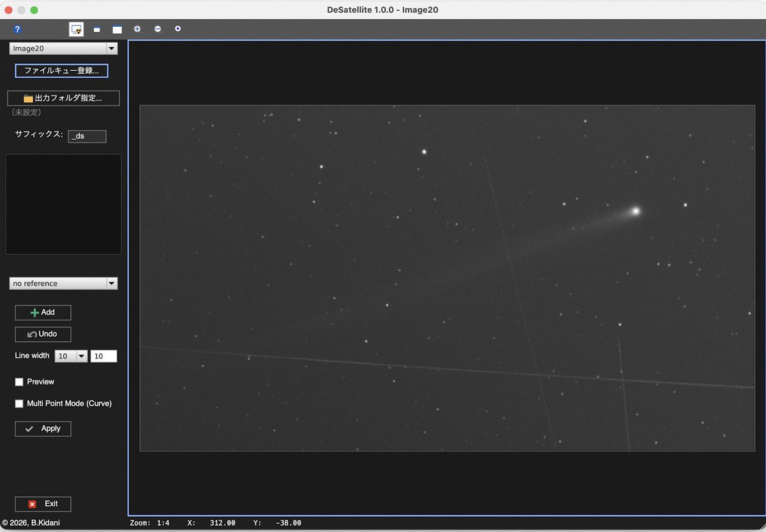Click the 出力フォルダ指定... folder button
This screenshot has height=532, width=766.
coord(63,98)
